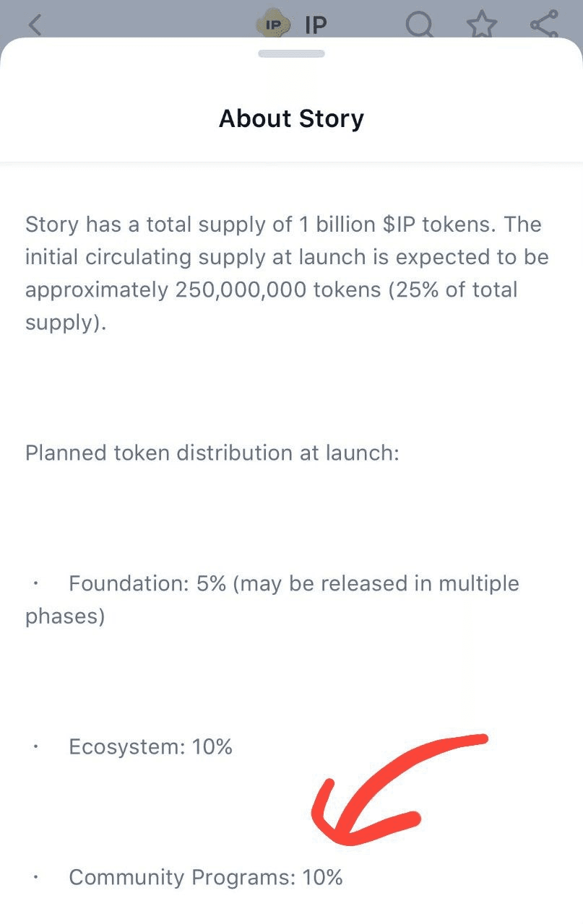Click the bullet dot before Ecosystem
Viewport: 583px width, 924px height.
tap(35, 747)
